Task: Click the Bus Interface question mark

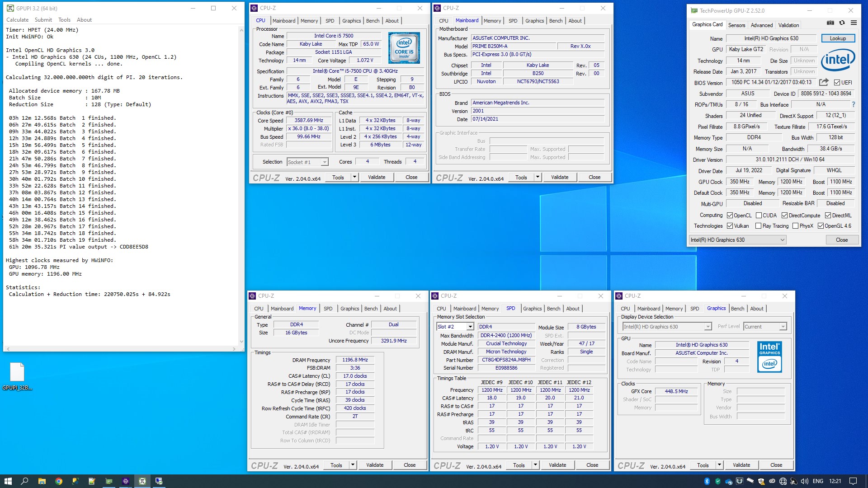Action: pyautogui.click(x=853, y=104)
